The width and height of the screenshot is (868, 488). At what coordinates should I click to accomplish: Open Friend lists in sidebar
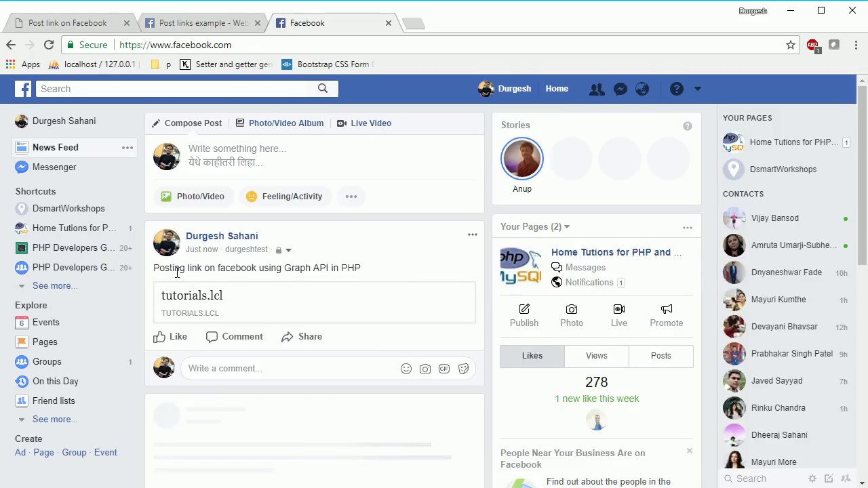pyautogui.click(x=54, y=401)
